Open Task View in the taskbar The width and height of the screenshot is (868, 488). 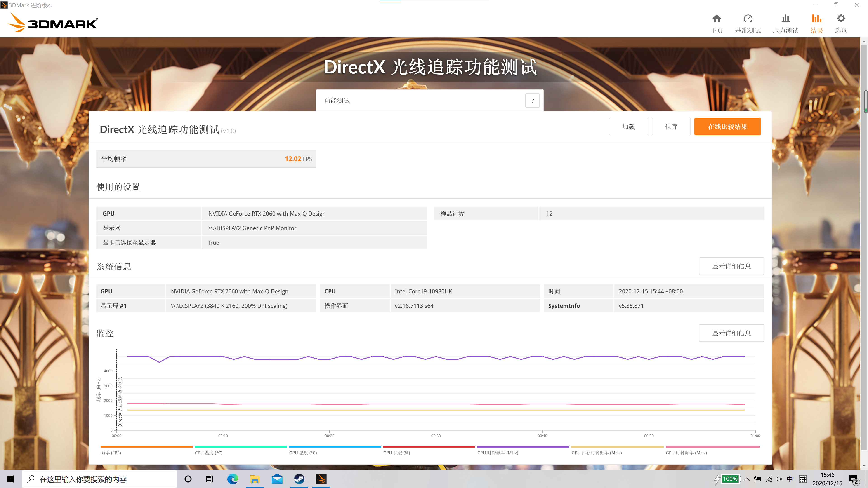210,479
